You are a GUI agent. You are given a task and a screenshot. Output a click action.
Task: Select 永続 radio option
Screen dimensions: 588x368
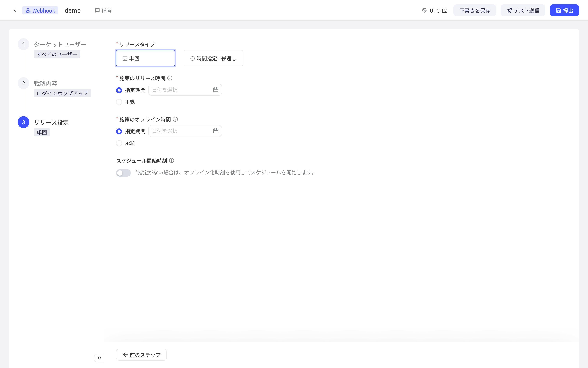tap(119, 143)
